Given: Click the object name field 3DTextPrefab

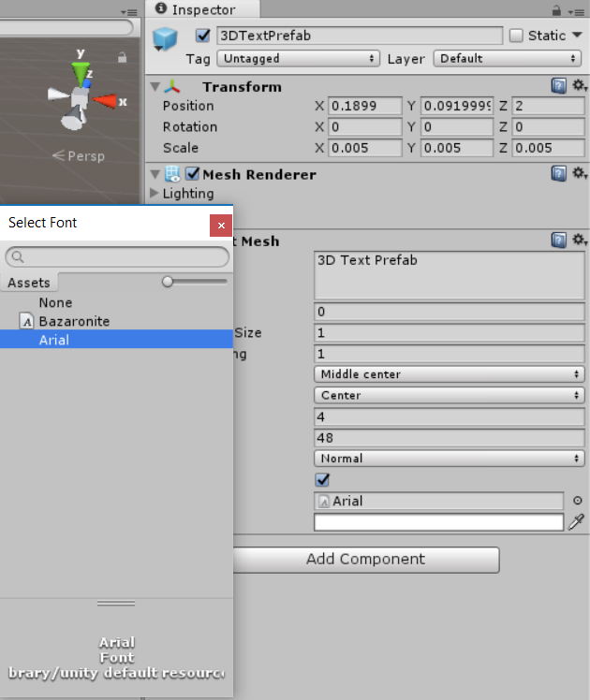Looking at the screenshot, I should (360, 36).
